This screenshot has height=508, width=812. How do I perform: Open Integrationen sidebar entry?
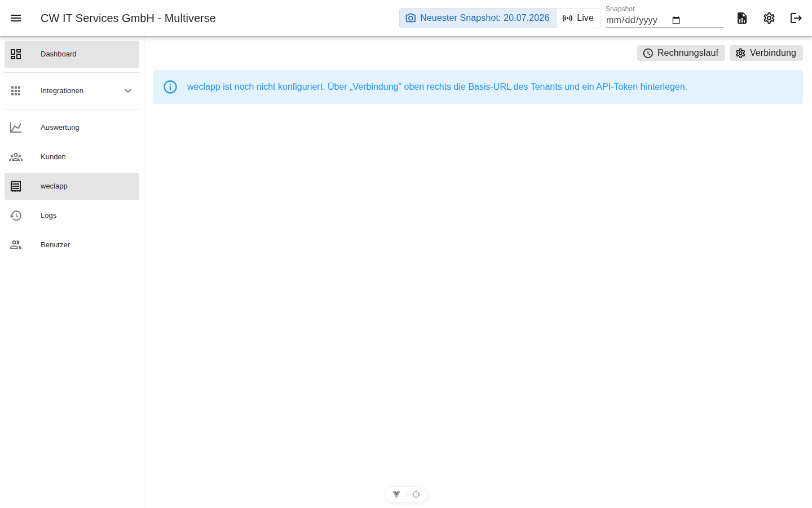click(x=72, y=91)
